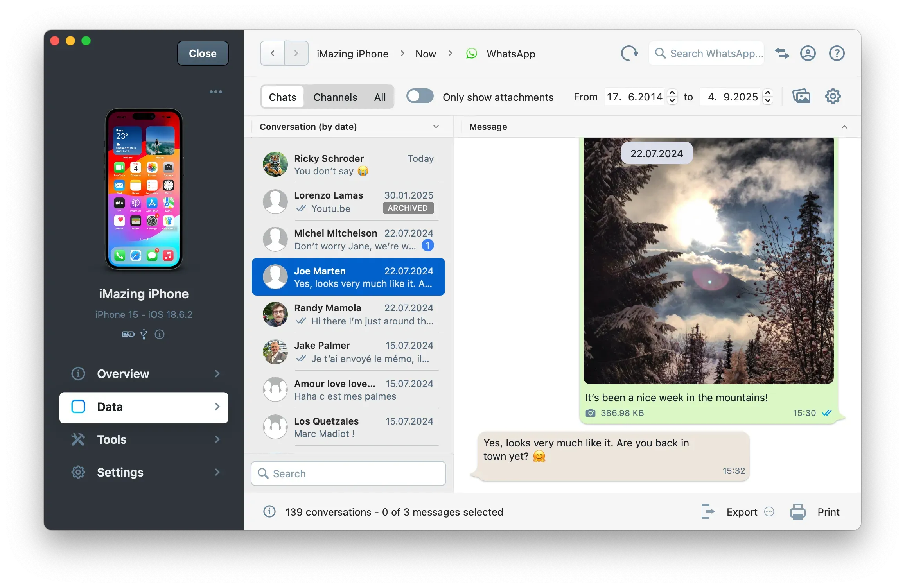Image resolution: width=905 pixels, height=588 pixels.
Task: Click the info icon in the status bar
Action: tap(269, 512)
